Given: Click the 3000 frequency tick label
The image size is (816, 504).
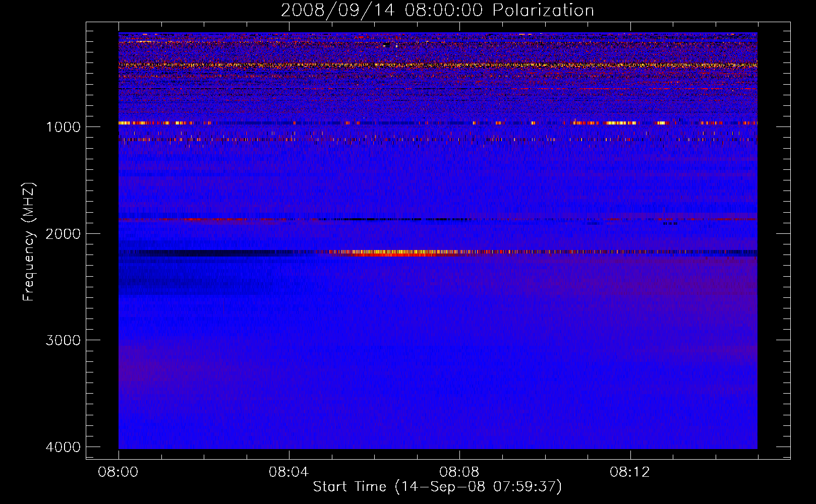Looking at the screenshot, I should 63,340.
